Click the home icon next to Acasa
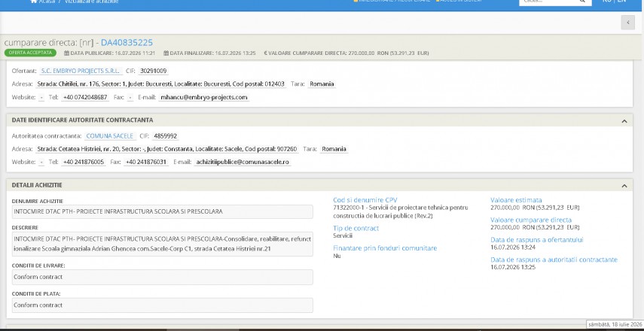 [x=35, y=2]
